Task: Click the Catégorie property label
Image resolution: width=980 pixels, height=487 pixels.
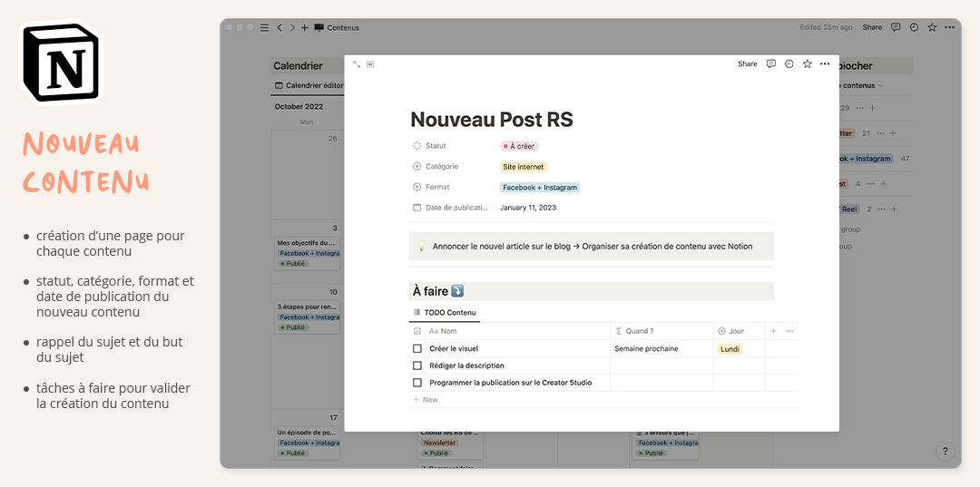Action: [442, 166]
